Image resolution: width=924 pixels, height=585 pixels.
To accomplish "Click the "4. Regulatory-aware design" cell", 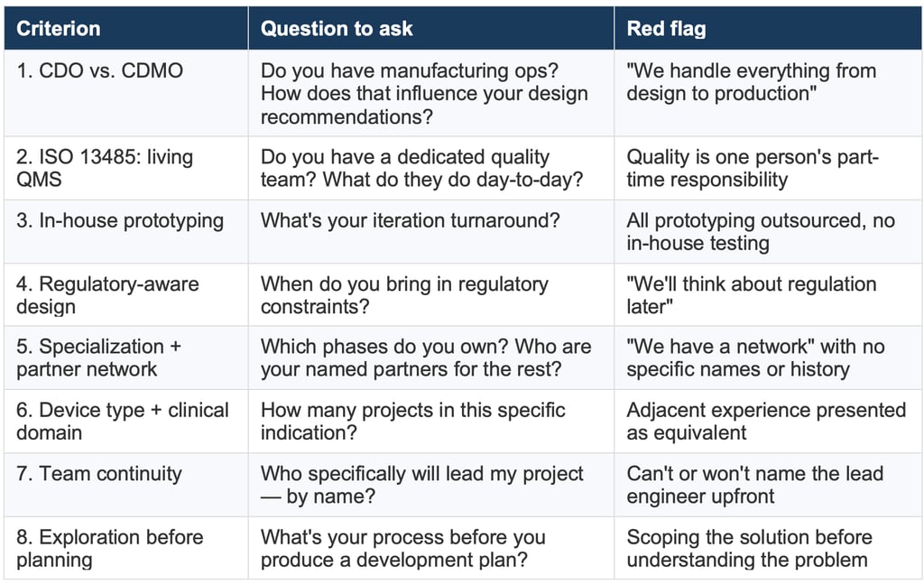I will click(107, 294).
